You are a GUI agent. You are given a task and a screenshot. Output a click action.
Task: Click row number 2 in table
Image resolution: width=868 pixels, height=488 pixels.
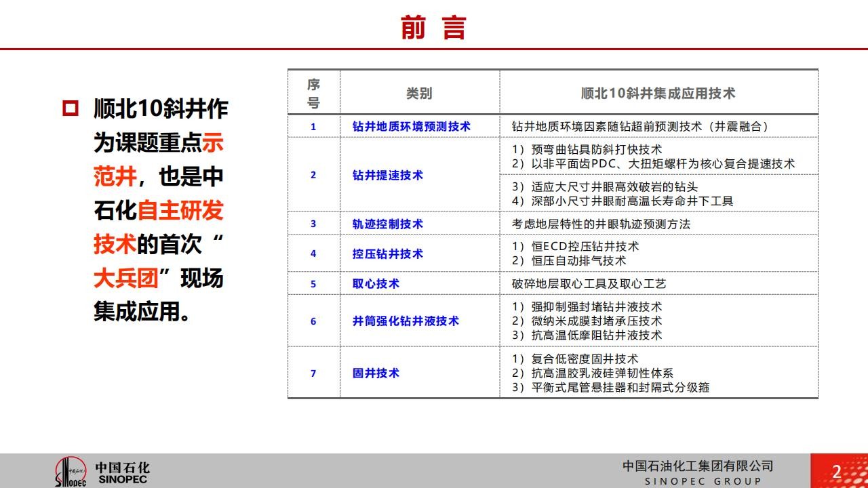313,175
